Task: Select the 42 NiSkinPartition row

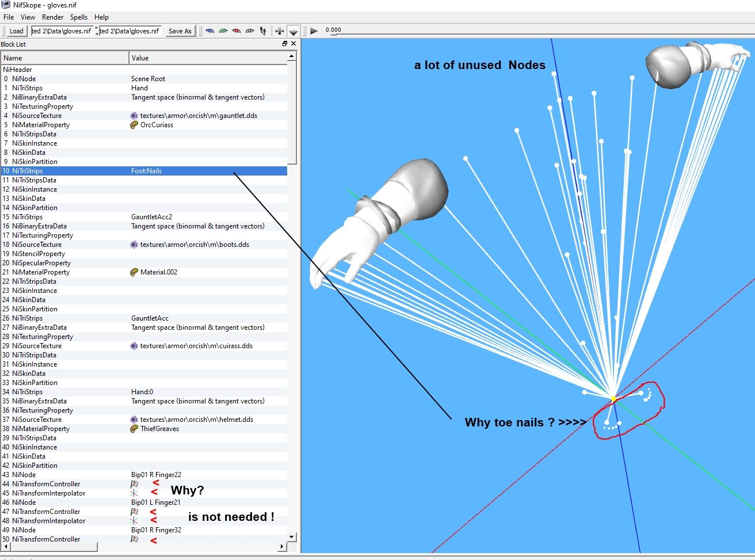Action: tap(144, 466)
